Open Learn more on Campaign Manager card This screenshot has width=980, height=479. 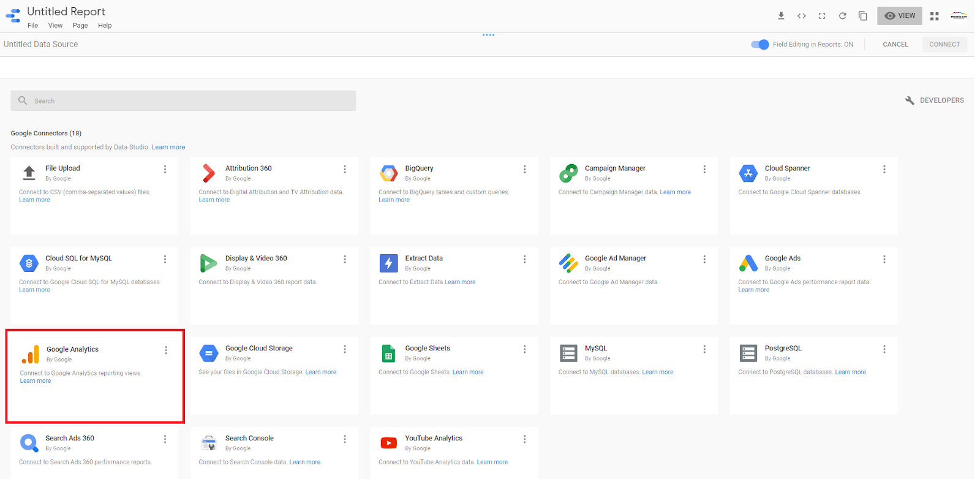pos(676,192)
